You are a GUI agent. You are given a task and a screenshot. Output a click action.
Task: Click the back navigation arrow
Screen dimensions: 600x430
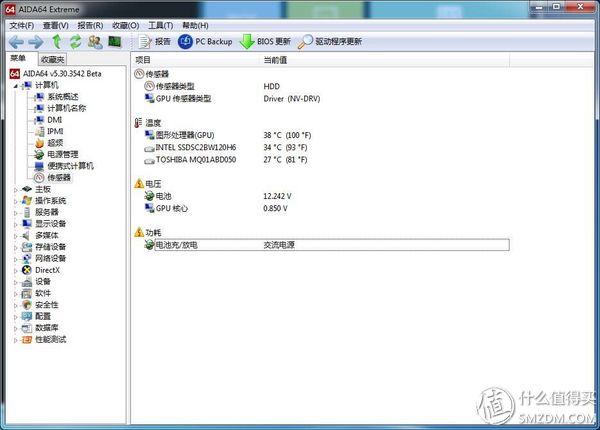coord(14,42)
